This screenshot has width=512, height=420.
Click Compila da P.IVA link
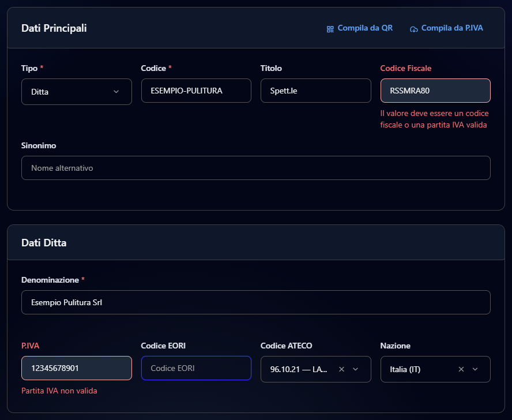click(x=446, y=28)
